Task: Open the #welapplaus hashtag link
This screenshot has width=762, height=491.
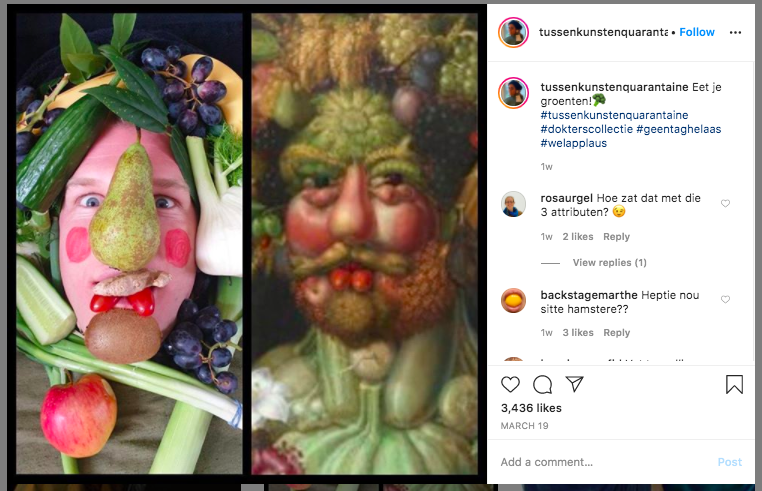Action: [573, 143]
